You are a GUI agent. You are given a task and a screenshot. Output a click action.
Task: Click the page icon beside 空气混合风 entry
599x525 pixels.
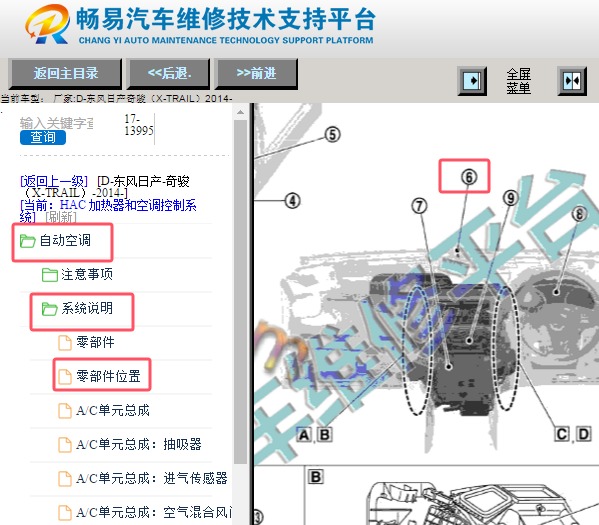coord(65,512)
